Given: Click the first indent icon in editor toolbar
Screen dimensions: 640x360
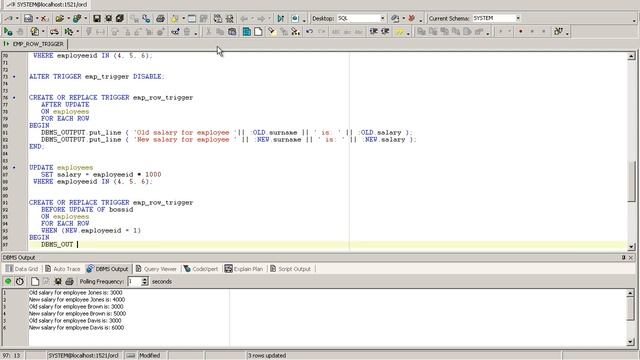Looking at the screenshot, I should coord(373,31).
